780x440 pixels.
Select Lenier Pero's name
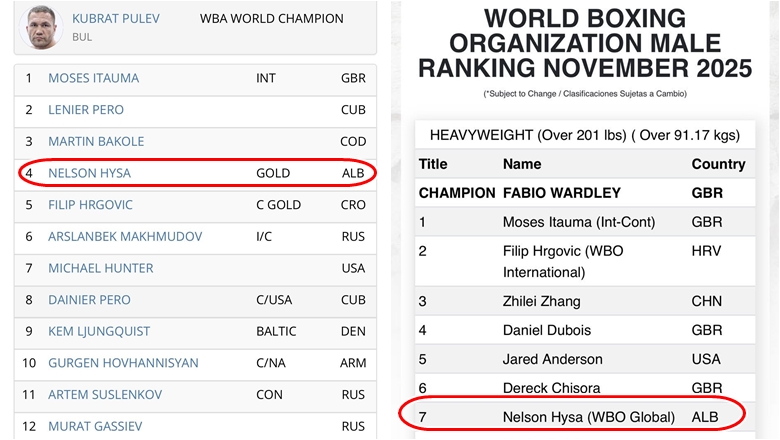point(88,110)
